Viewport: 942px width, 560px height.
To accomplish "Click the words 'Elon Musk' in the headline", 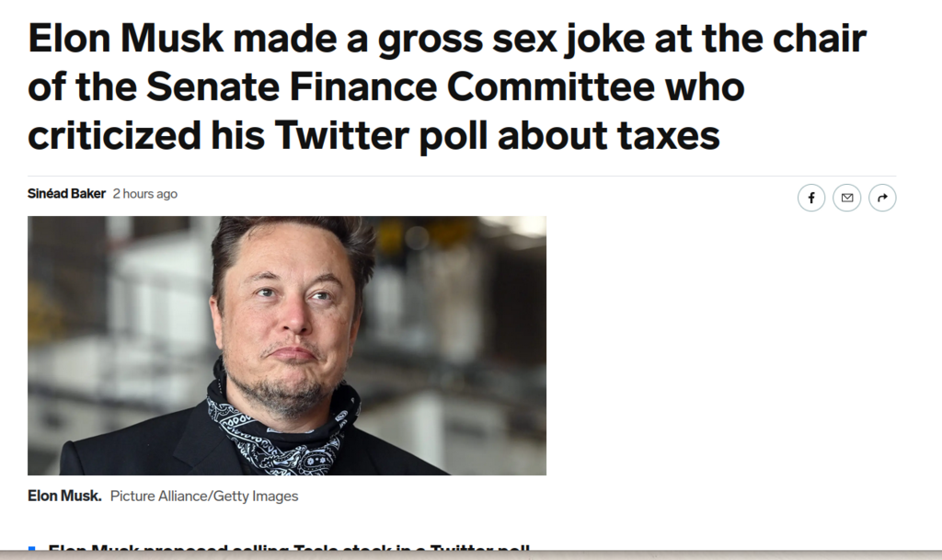I will (x=125, y=38).
